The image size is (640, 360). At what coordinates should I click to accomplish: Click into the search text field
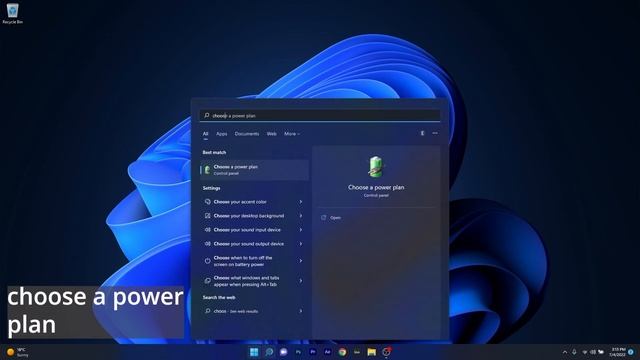click(320, 116)
